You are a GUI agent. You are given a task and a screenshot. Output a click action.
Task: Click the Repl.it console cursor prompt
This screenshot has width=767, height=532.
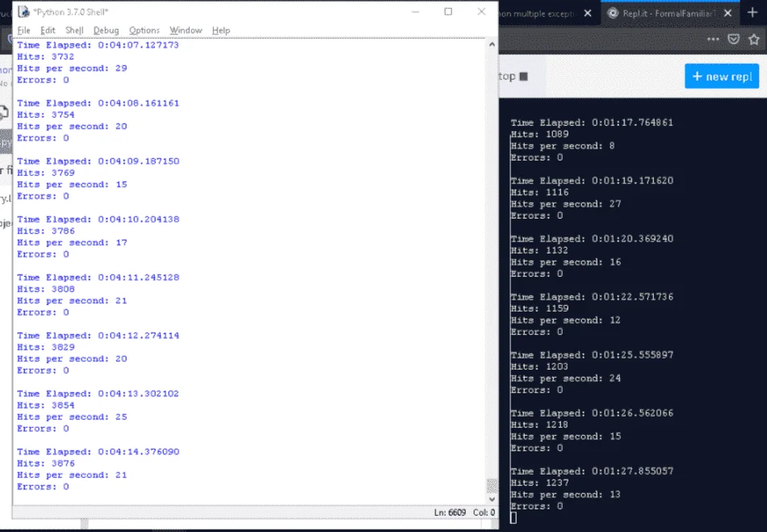point(513,518)
